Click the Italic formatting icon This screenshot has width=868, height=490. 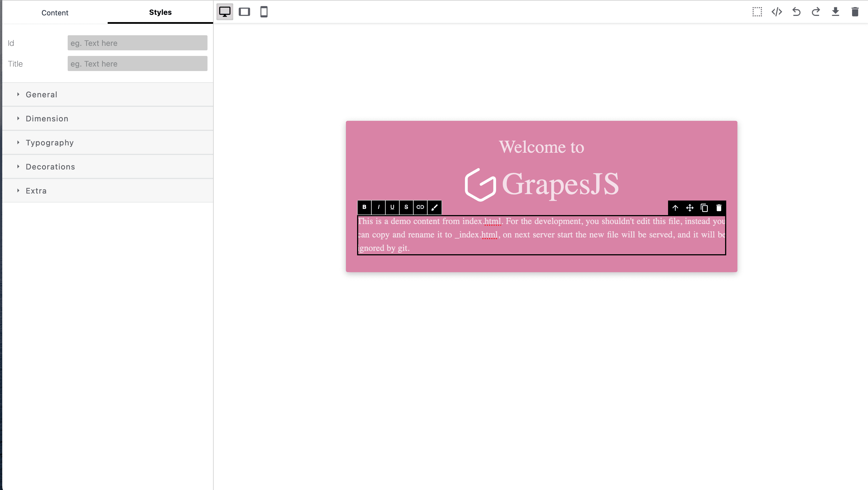[x=379, y=207]
